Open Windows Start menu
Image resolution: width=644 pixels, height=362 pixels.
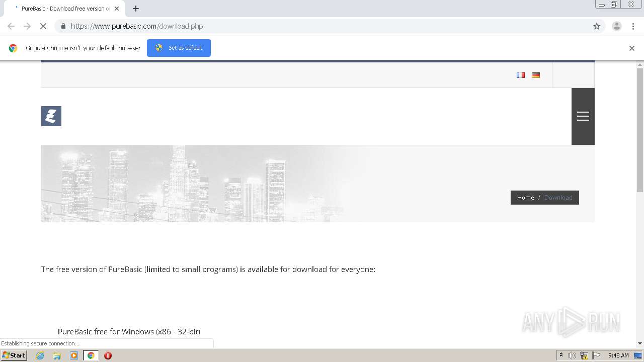pyautogui.click(x=14, y=355)
